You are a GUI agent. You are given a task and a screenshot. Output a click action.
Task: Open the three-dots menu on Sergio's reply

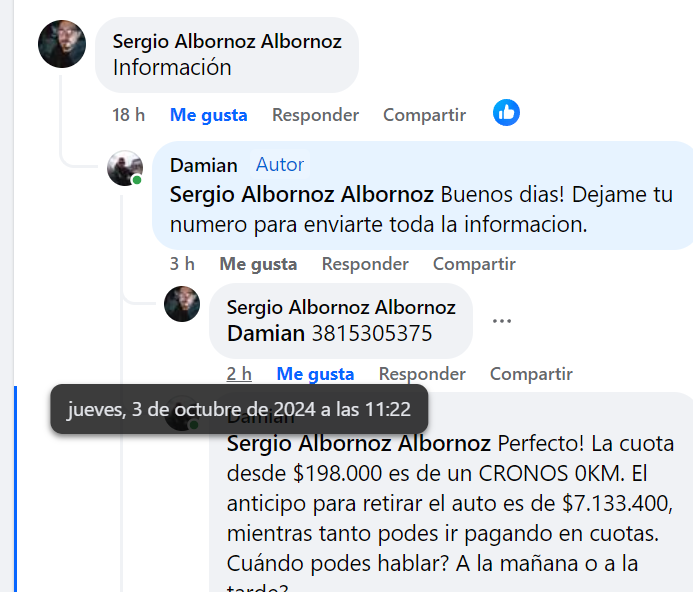click(x=502, y=321)
